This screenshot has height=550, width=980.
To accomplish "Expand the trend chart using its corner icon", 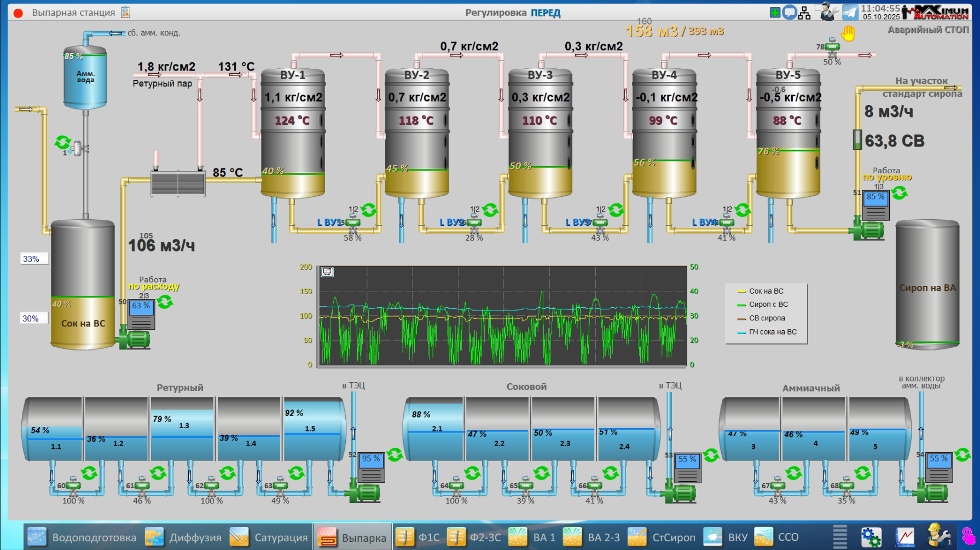I will click(x=327, y=272).
